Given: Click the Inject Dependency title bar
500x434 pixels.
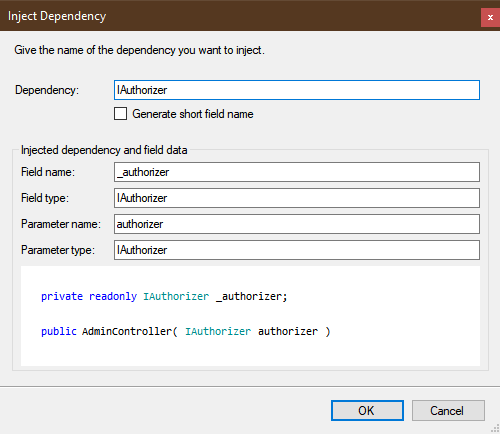Looking at the screenshot, I should tap(240, 16).
